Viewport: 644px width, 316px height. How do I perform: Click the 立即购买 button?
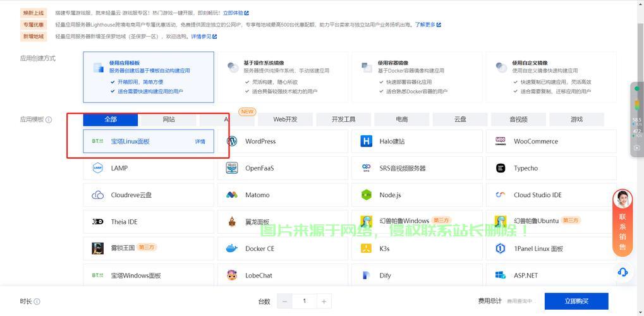coord(576,301)
